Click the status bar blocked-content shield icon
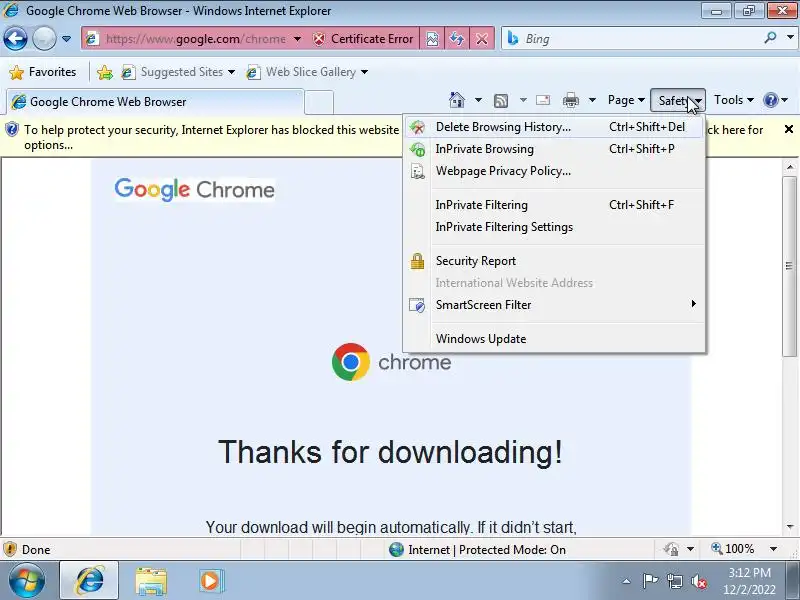Image resolution: width=800 pixels, height=600 pixels. [10, 549]
